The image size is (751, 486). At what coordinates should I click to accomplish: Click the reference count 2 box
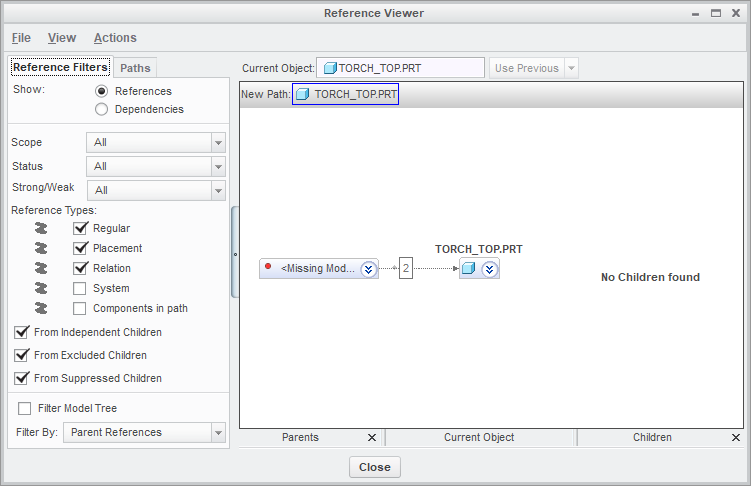[406, 268]
